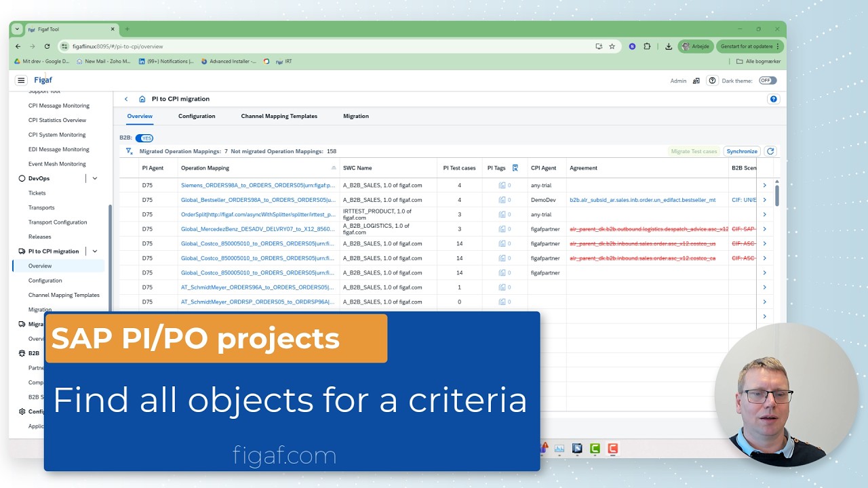Open EDI Message Monitoring in sidebar
Screen dimensions: 868x488
coord(59,149)
